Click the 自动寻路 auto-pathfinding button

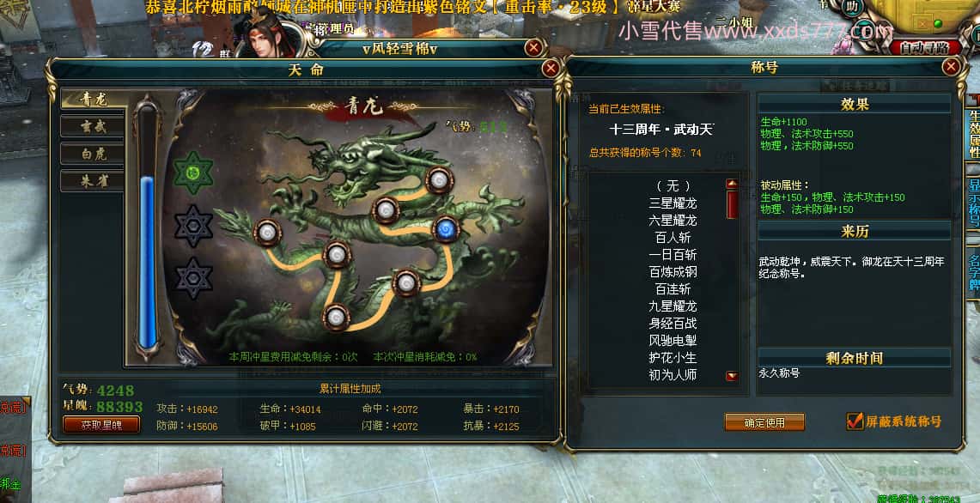point(926,47)
